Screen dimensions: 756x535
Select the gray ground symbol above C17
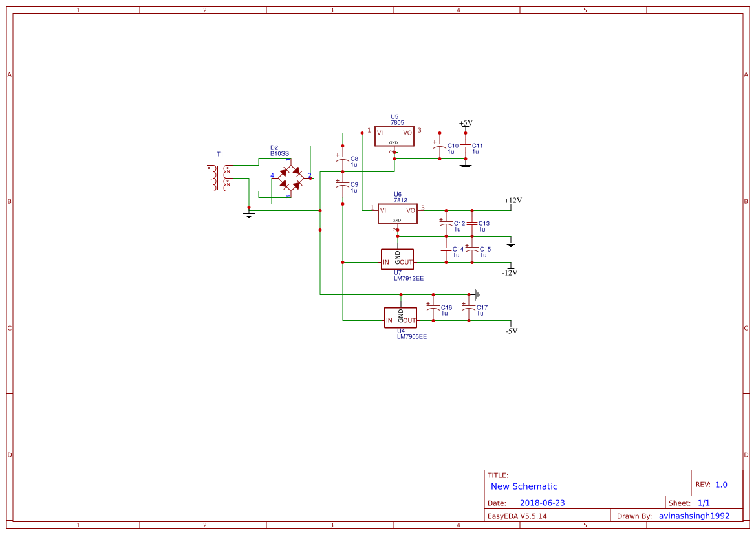point(477,294)
